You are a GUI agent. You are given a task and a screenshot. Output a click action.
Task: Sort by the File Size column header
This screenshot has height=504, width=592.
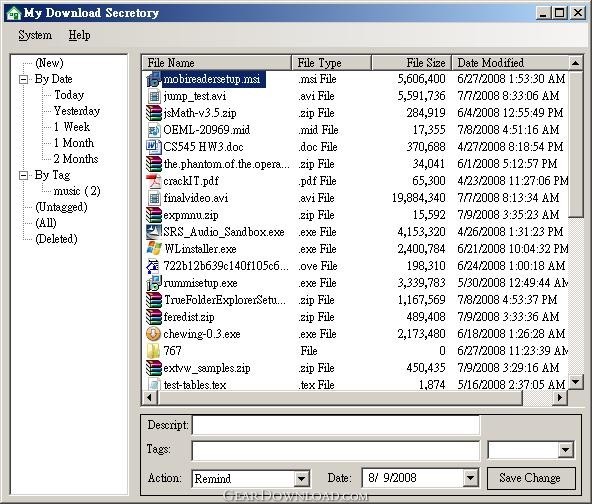tap(412, 63)
